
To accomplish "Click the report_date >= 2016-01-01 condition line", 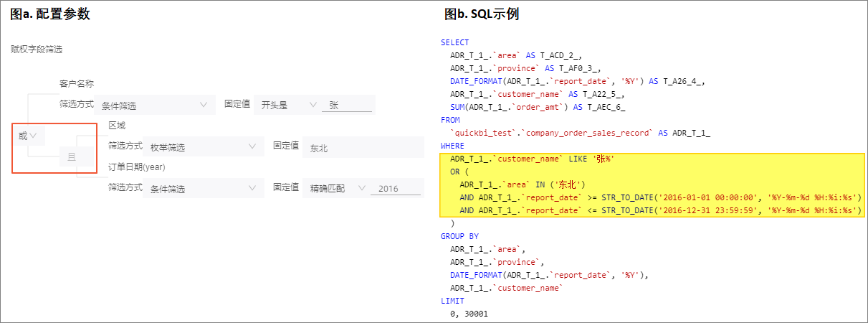I will [x=660, y=197].
